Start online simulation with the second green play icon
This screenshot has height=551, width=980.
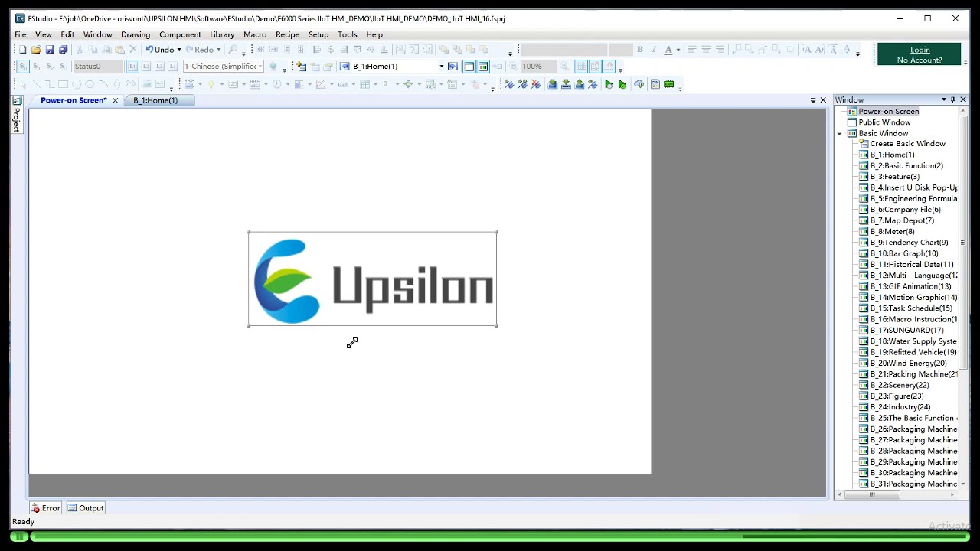coord(622,84)
